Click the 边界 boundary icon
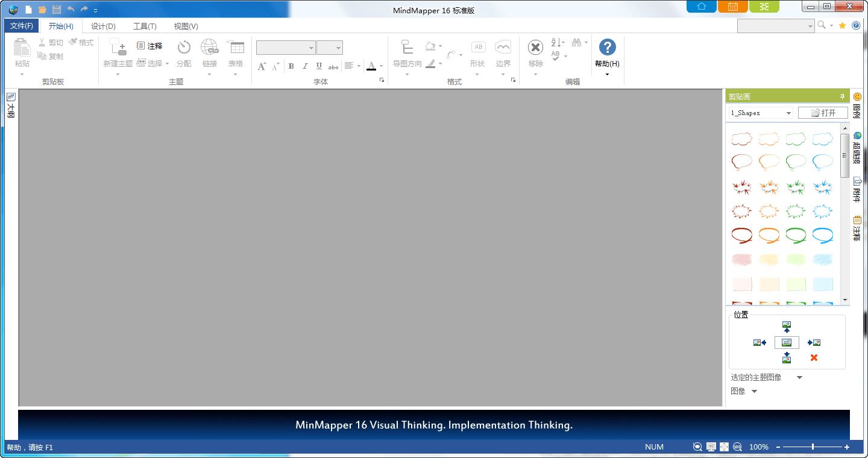 pos(503,47)
